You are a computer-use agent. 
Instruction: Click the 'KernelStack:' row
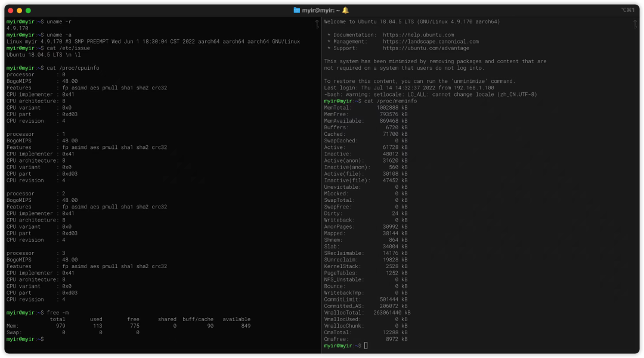point(366,266)
